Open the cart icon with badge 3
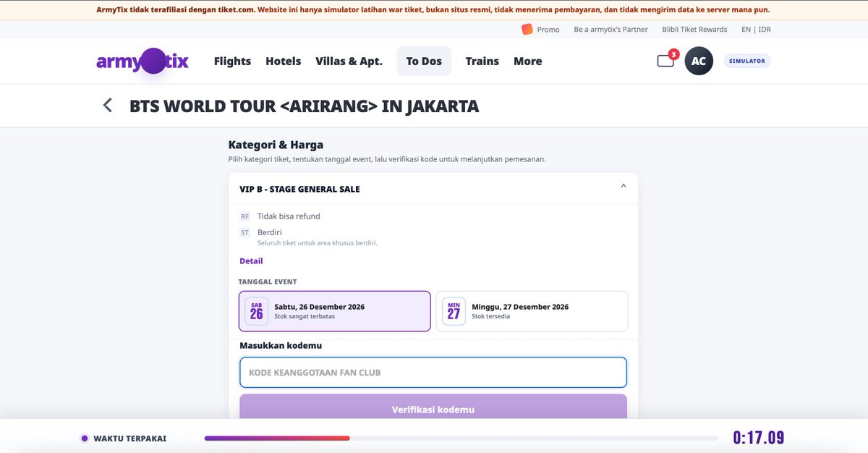The image size is (868, 453). [665, 61]
